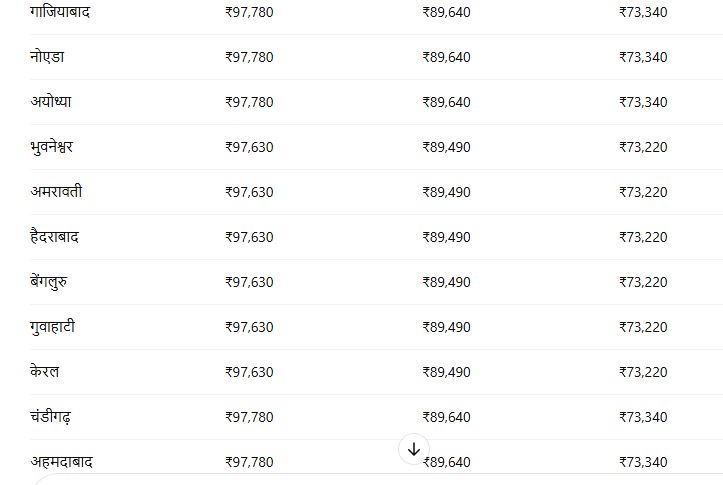Screen dimensions: 723x485
Task: Select the अहमदाबाद city name
Action: pos(61,461)
